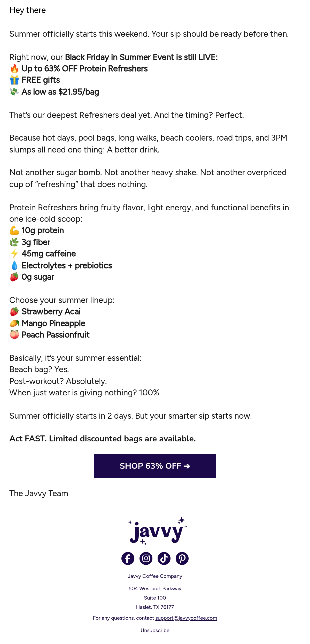The width and height of the screenshot is (310, 644).
Task: Open the Facebook social icon
Action: (x=128, y=558)
